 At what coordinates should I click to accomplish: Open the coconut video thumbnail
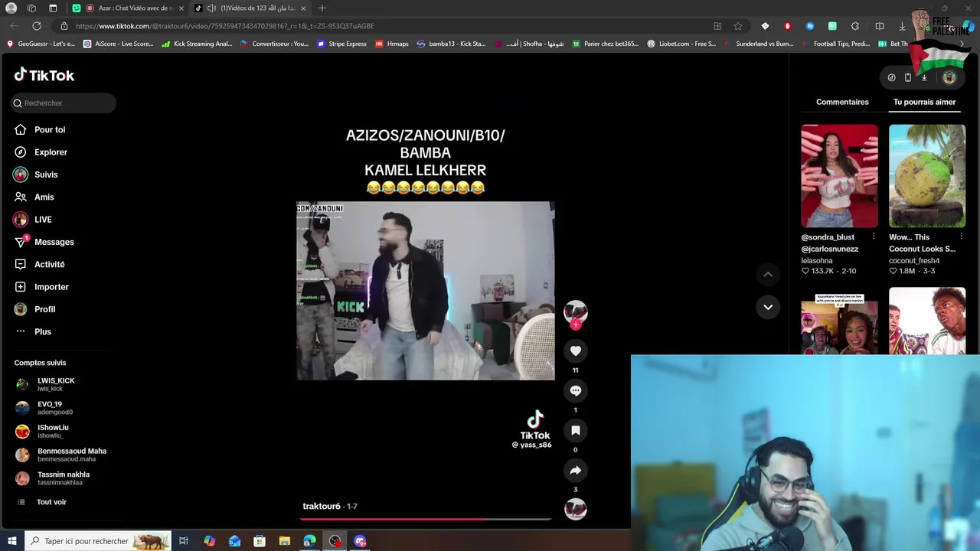pyautogui.click(x=927, y=176)
